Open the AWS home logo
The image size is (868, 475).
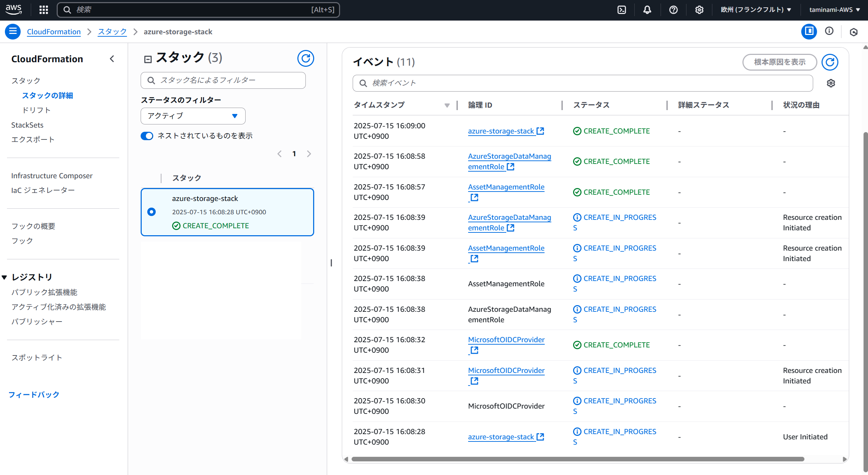pos(14,9)
